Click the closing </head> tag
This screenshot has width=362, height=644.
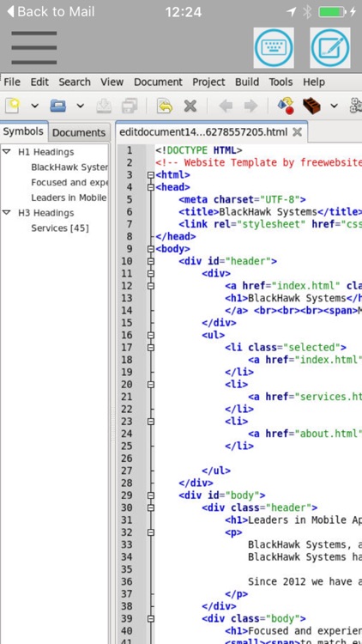[x=175, y=237]
